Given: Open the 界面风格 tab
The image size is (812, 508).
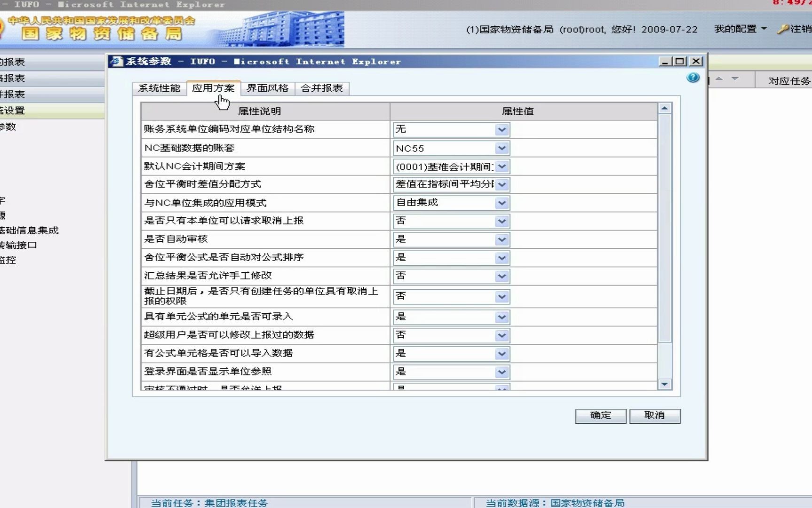Looking at the screenshot, I should [267, 88].
